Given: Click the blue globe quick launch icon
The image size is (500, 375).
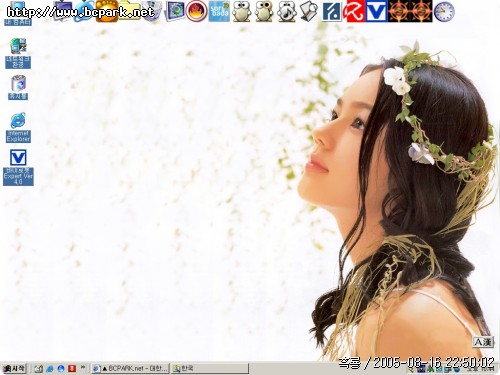Looking at the screenshot, I should [x=61, y=368].
